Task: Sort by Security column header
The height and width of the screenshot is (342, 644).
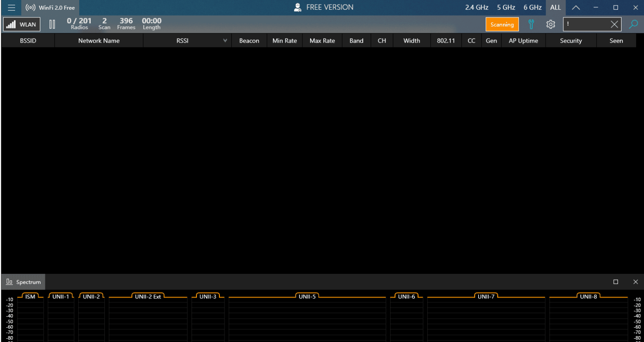Action: point(571,41)
